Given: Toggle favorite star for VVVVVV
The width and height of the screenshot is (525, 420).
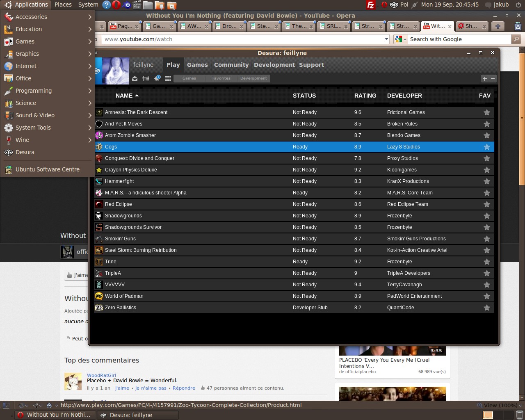Looking at the screenshot, I should [x=487, y=285].
